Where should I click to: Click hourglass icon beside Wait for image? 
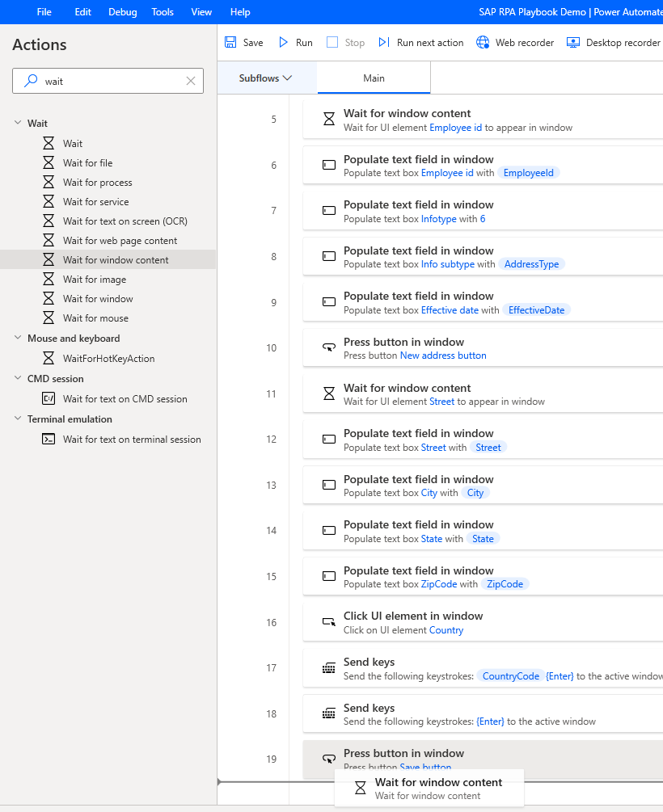(x=49, y=279)
